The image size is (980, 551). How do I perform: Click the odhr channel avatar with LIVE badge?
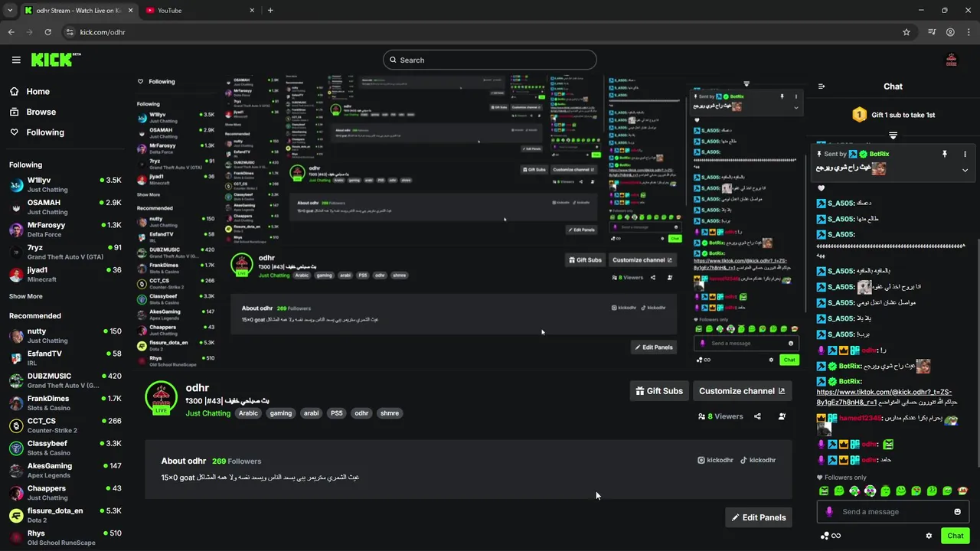[x=161, y=397]
